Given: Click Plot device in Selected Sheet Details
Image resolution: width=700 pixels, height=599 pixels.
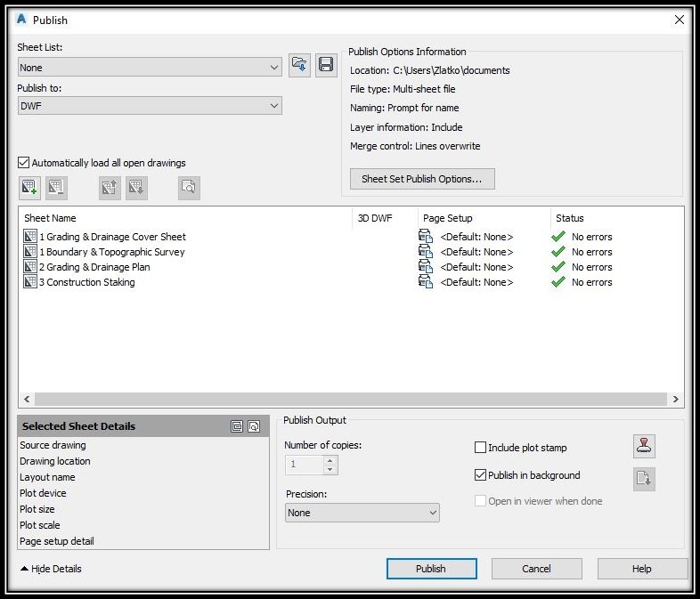Looking at the screenshot, I should 43,493.
